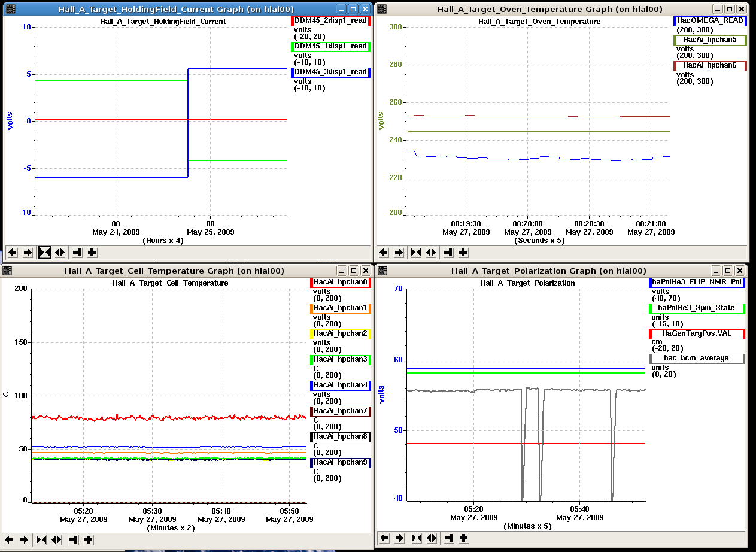Viewport: 756px width, 552px height.
Task: Open window menu icon of HoldingField_Current window
Action: [10, 9]
